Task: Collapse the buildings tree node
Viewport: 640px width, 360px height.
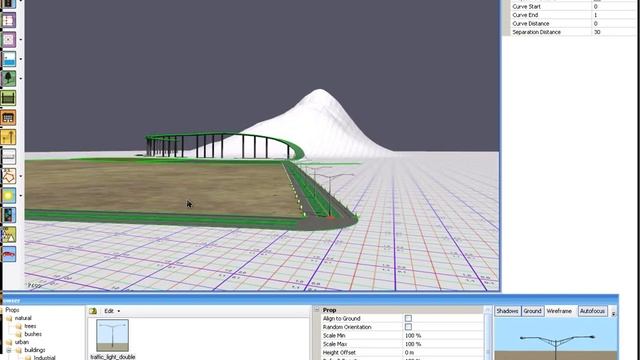Action: pyautogui.click(x=9, y=350)
